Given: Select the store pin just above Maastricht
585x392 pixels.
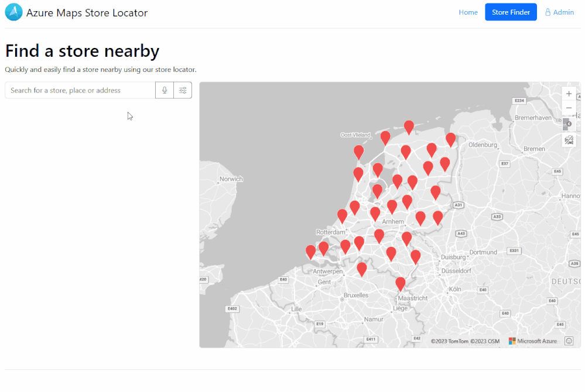Looking at the screenshot, I should click(x=401, y=283).
